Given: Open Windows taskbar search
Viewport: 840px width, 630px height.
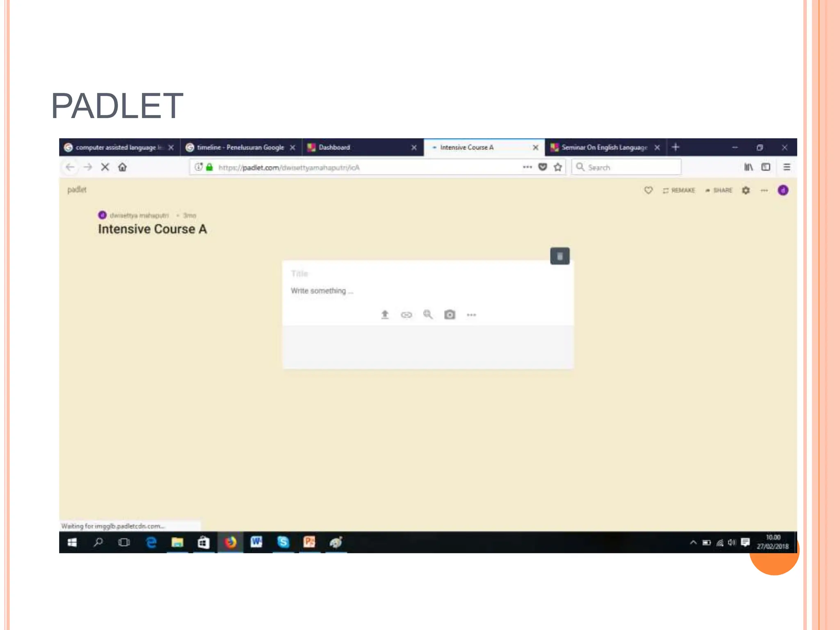Looking at the screenshot, I should pos(98,543).
